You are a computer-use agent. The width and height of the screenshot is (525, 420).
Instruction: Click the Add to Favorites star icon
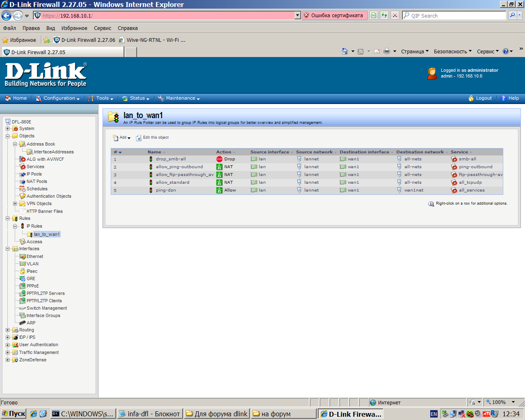click(47, 40)
